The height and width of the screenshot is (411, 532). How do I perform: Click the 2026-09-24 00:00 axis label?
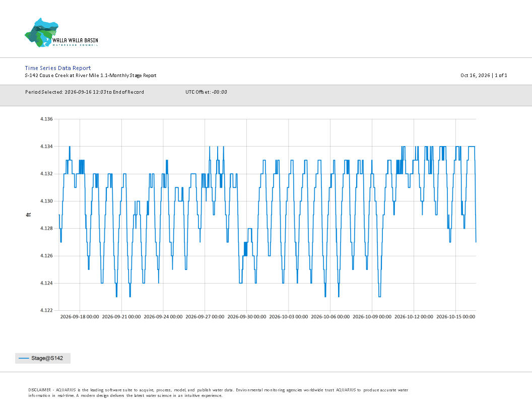(x=163, y=317)
